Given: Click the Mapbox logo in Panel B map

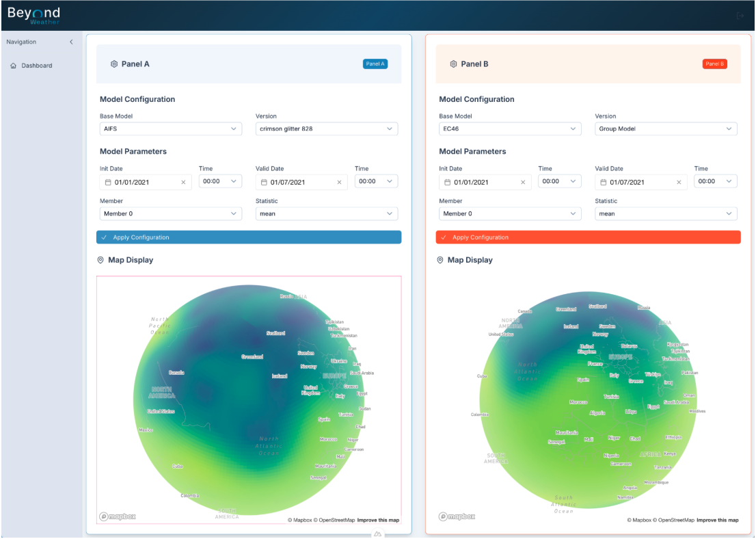Looking at the screenshot, I should point(457,516).
